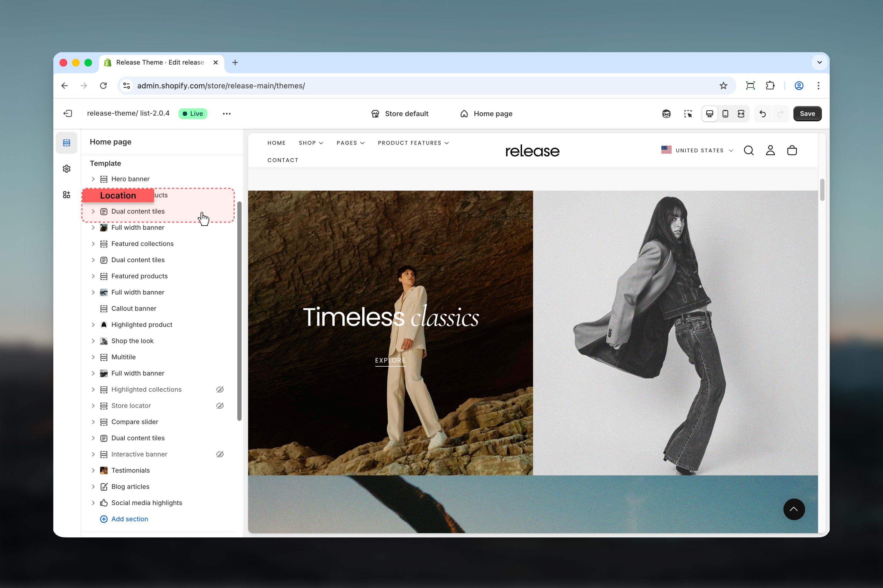Viewport: 883px width, 588px height.
Task: Click Add section link
Action: tap(124, 519)
